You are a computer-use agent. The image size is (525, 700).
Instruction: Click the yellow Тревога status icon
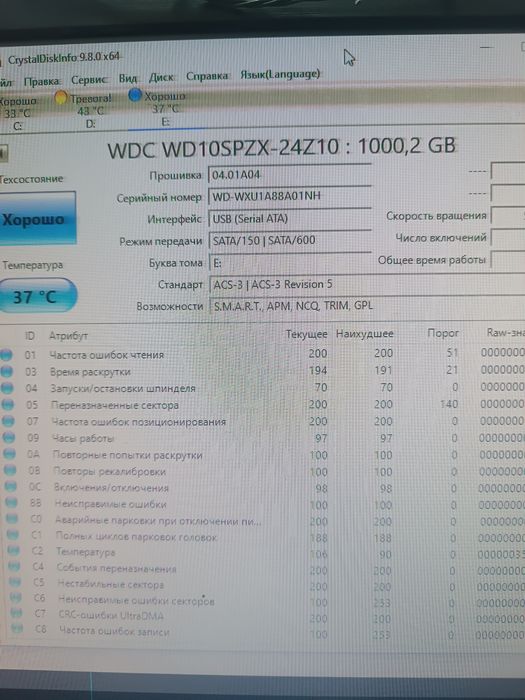61,97
